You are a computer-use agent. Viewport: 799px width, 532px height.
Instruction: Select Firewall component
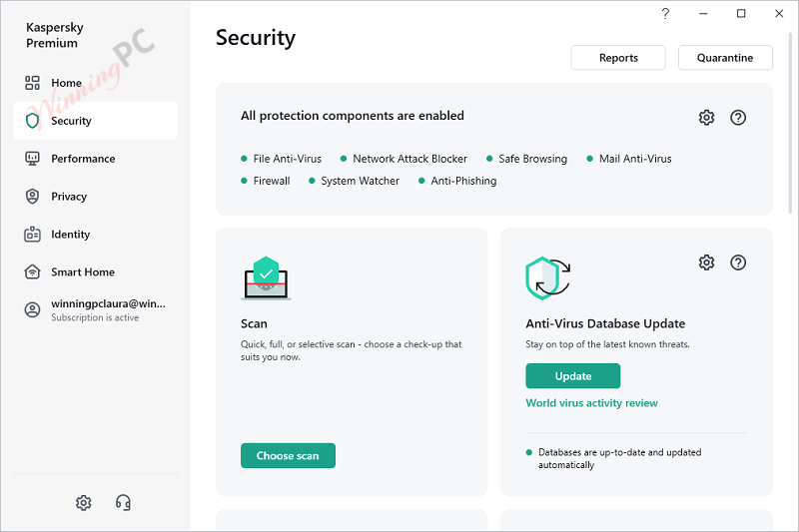coord(266,181)
